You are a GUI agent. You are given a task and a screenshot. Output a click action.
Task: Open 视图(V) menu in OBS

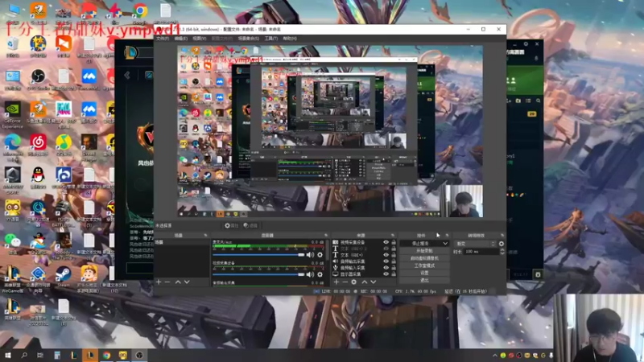pos(199,39)
